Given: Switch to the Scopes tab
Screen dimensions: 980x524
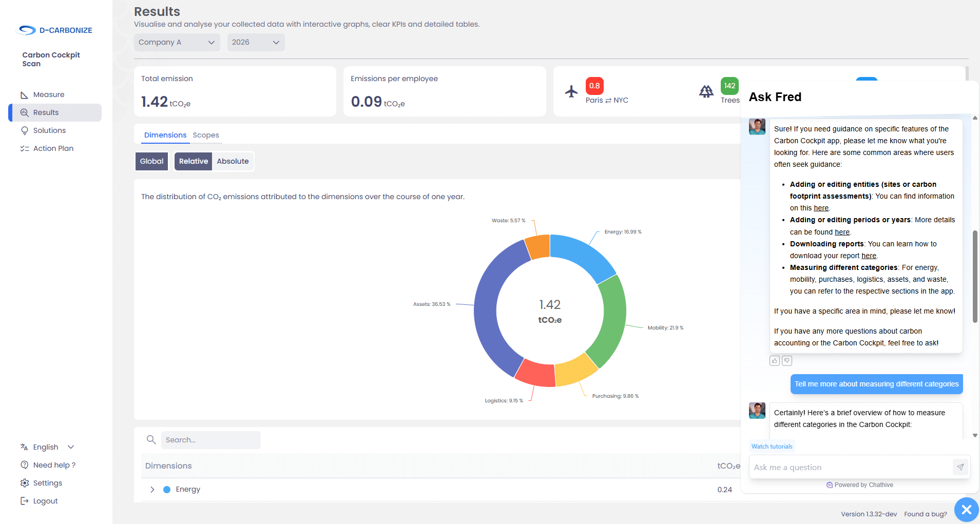Looking at the screenshot, I should tap(206, 135).
